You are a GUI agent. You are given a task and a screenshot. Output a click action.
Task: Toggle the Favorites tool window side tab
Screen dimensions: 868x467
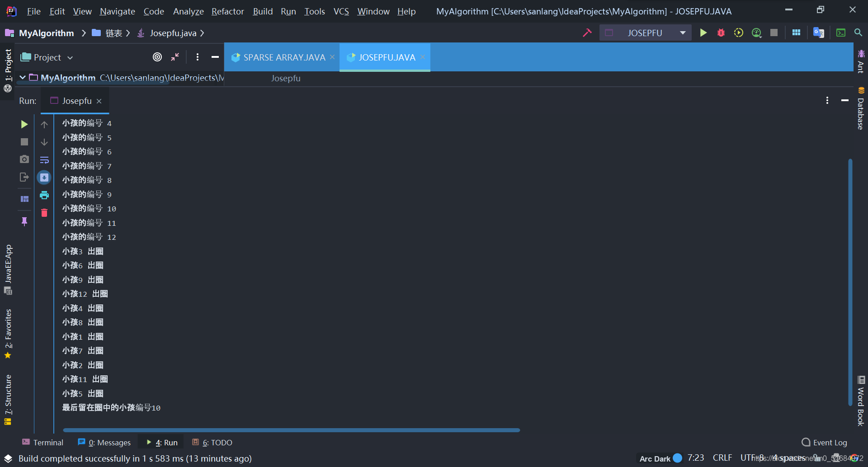point(8,333)
